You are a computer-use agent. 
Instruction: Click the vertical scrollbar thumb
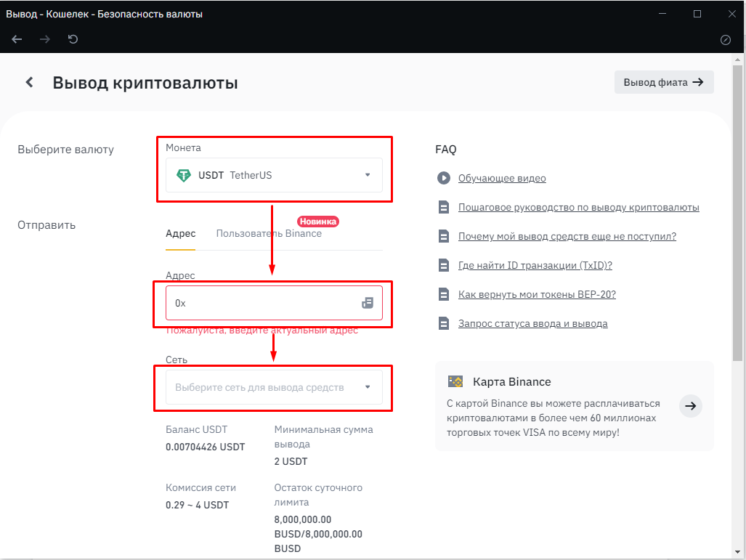click(x=737, y=213)
